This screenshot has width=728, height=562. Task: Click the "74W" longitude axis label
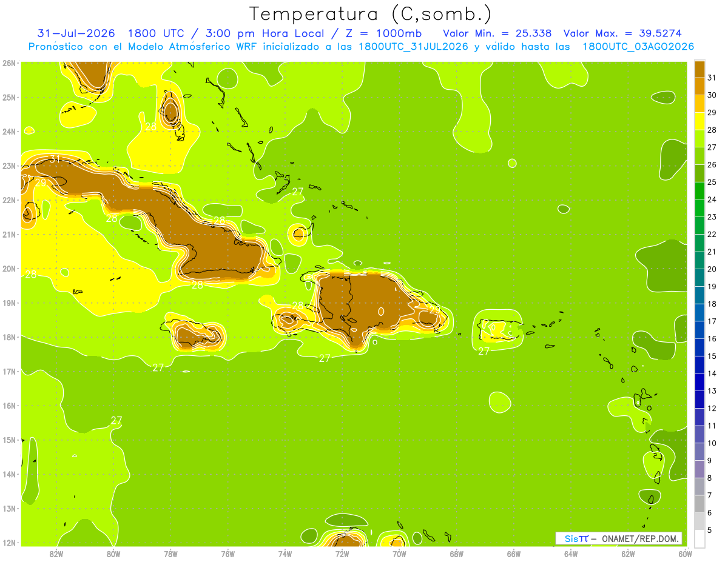pos(285,554)
